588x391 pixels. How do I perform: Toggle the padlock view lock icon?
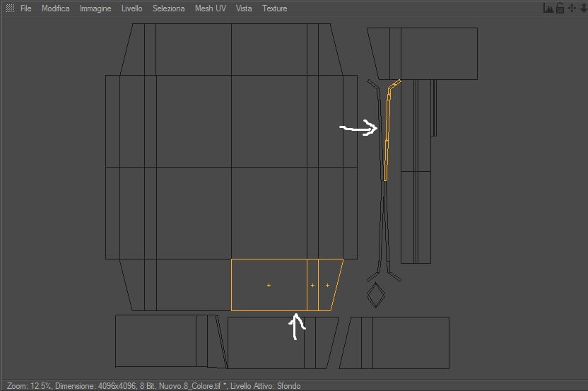tap(560, 8)
